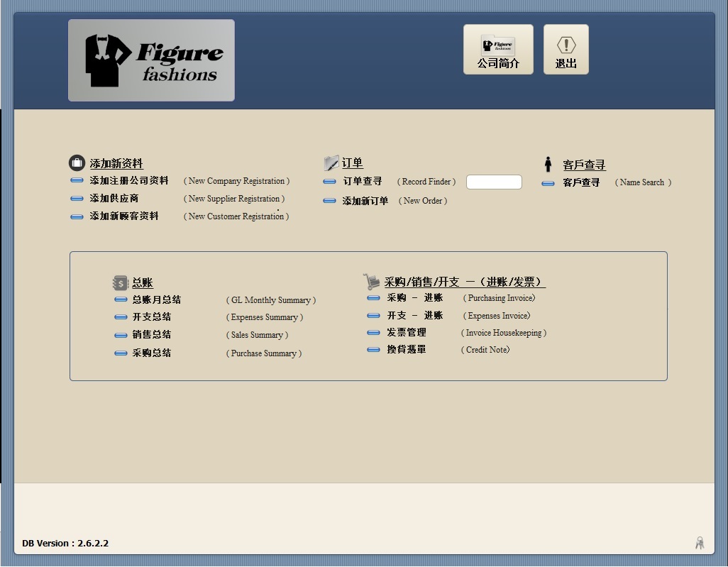Click the blue bullet for Expenses Summary
This screenshot has width=728, height=567.
(121, 317)
